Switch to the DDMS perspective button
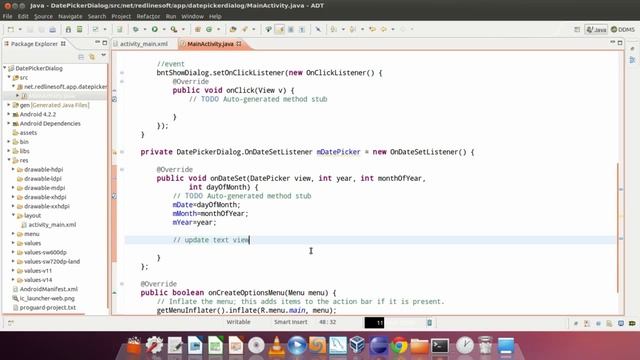This screenshot has height=360, width=640. pyautogui.click(x=623, y=29)
